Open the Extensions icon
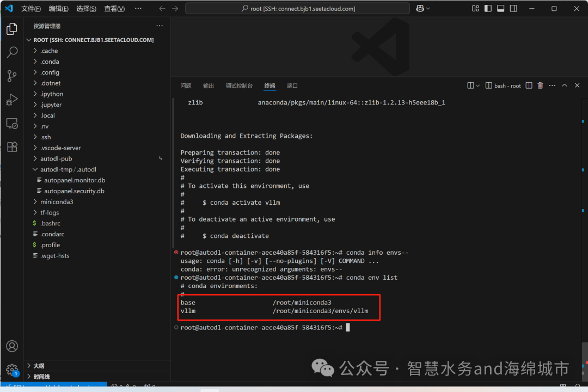 click(12, 146)
